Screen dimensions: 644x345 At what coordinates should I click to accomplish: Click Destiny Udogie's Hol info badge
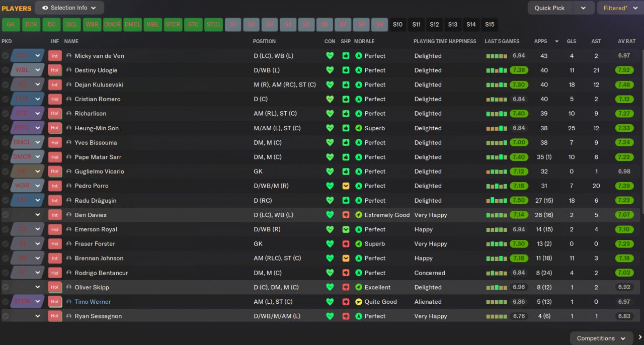coord(55,70)
